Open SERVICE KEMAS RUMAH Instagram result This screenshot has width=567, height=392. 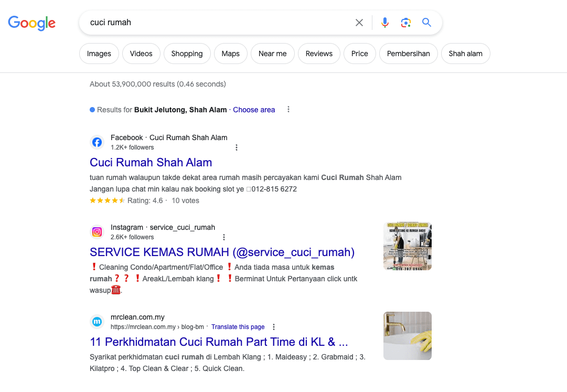[x=222, y=252]
